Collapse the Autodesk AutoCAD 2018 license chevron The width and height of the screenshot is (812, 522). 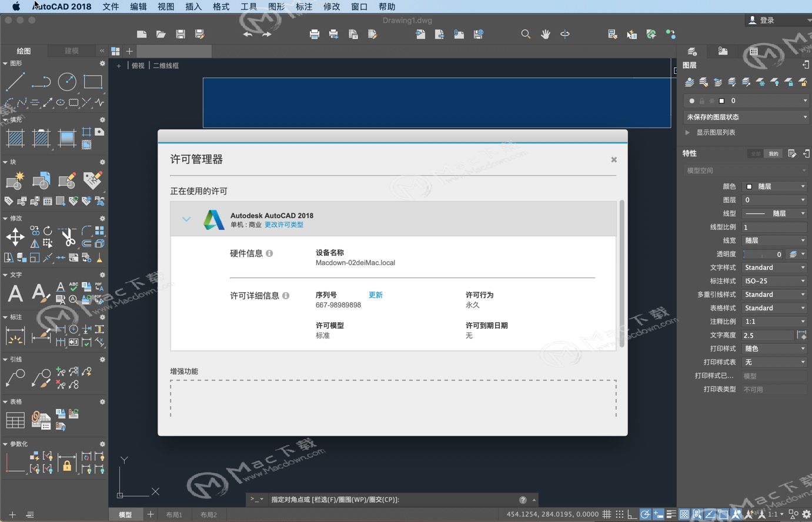tap(186, 219)
